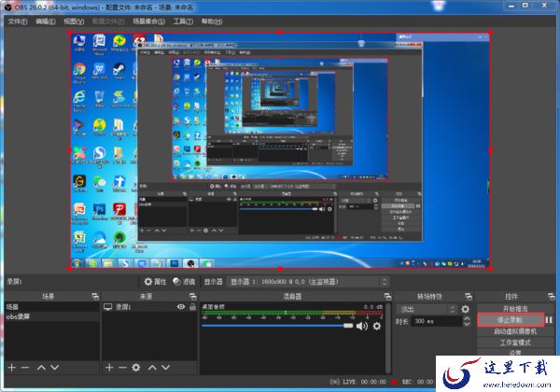Click the OBS logo in title bar
Screen dimensions: 560x392
point(8,7)
